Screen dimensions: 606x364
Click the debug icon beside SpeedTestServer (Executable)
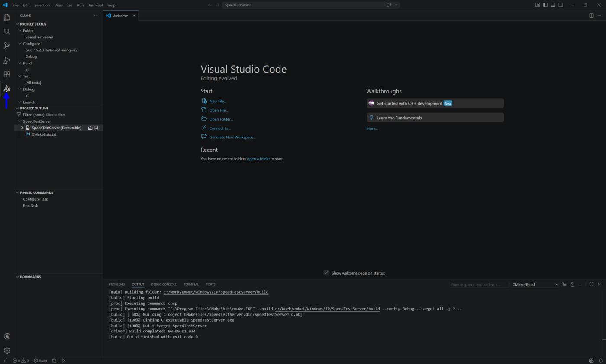[90, 128]
